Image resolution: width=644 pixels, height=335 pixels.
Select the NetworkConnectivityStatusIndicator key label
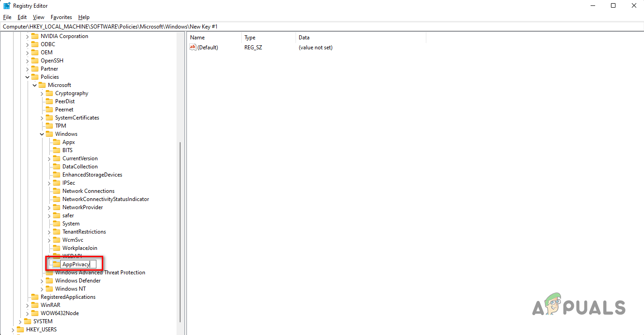click(105, 199)
